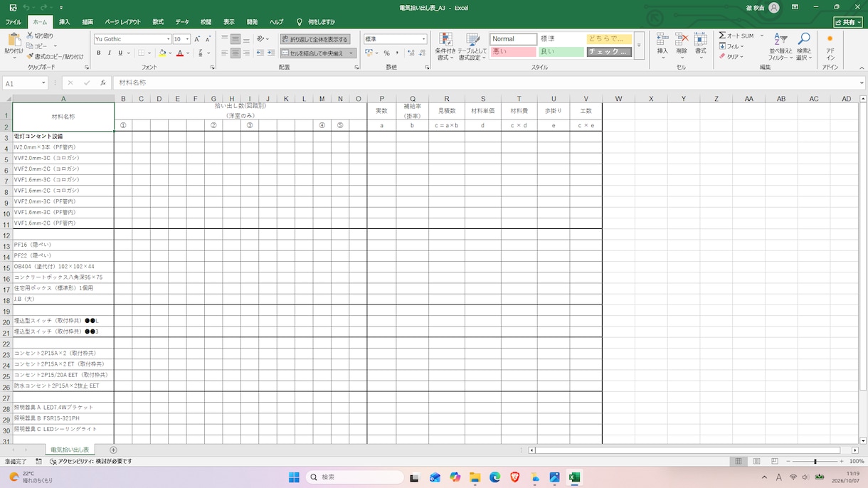
Task: Click the Percent Style % icon
Action: pyautogui.click(x=386, y=53)
